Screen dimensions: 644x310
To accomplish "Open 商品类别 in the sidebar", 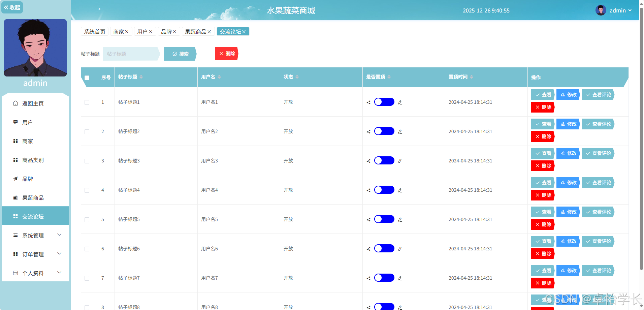I will click(35, 160).
